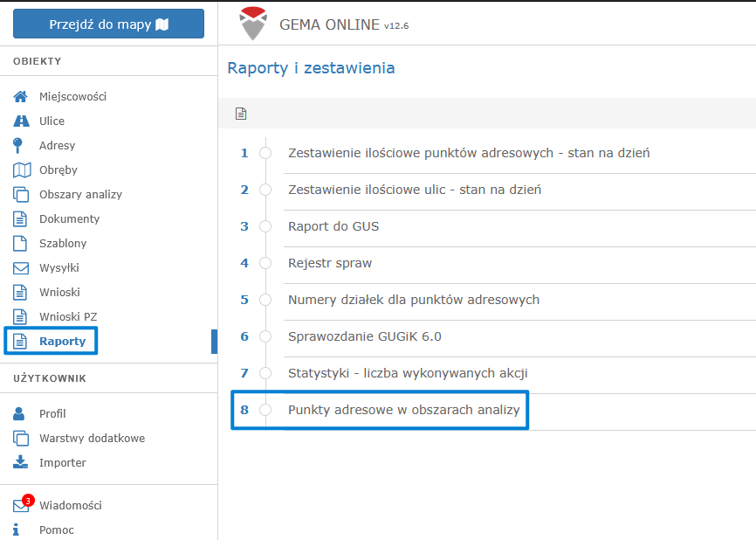The image size is (756, 540).
Task: Select report 8 radio circle
Action: (265, 410)
